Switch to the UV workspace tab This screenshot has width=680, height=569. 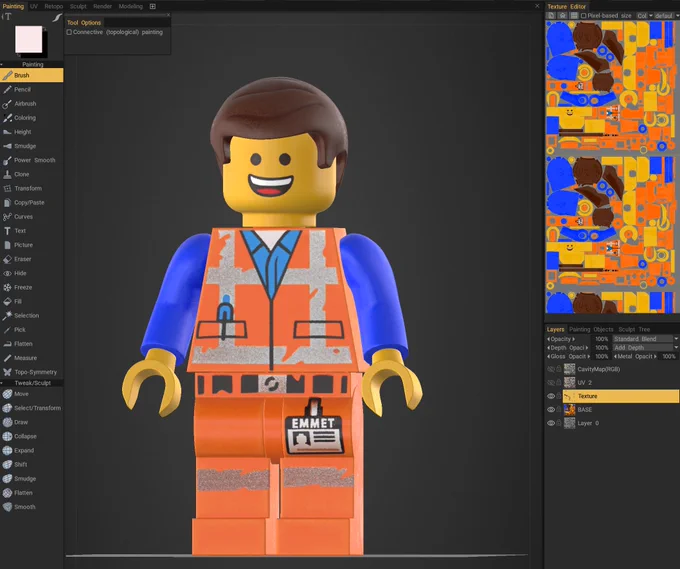(34, 6)
